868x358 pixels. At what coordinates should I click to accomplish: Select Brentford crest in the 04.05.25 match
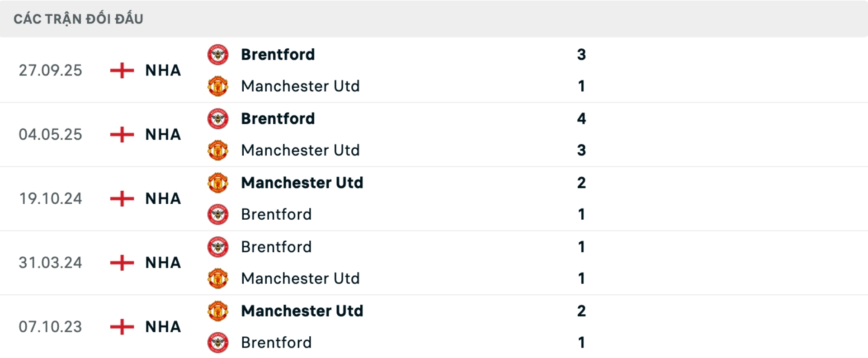(x=218, y=119)
